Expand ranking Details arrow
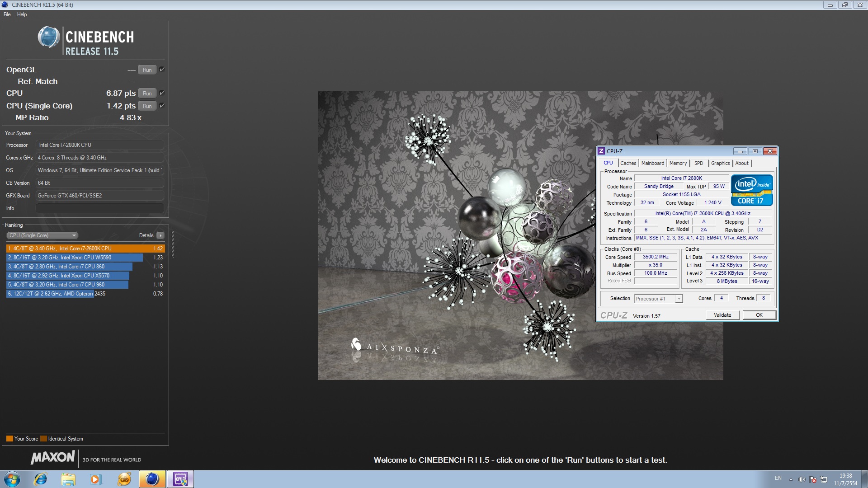 click(160, 235)
